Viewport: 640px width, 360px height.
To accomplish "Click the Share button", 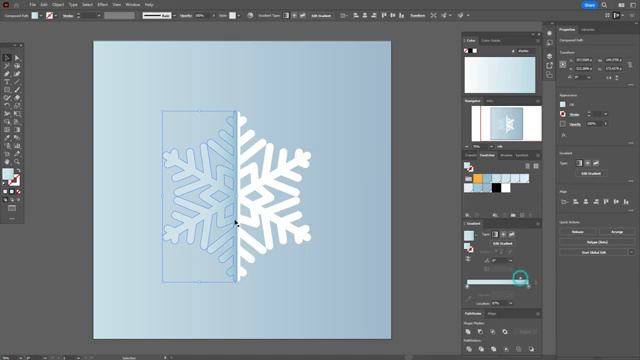I will (x=589, y=5).
